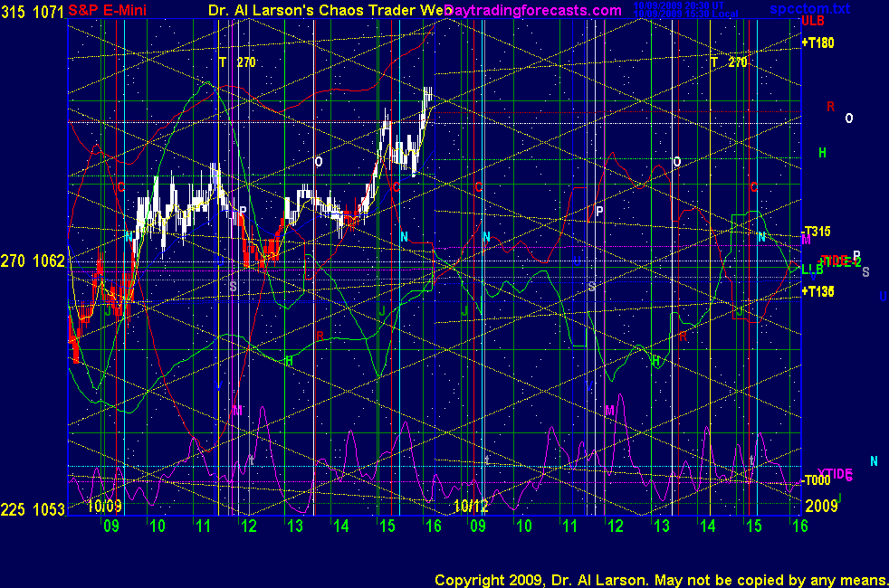889x588 pixels.
Task: Click the yellow "-T000" tide label
Action: tap(817, 480)
